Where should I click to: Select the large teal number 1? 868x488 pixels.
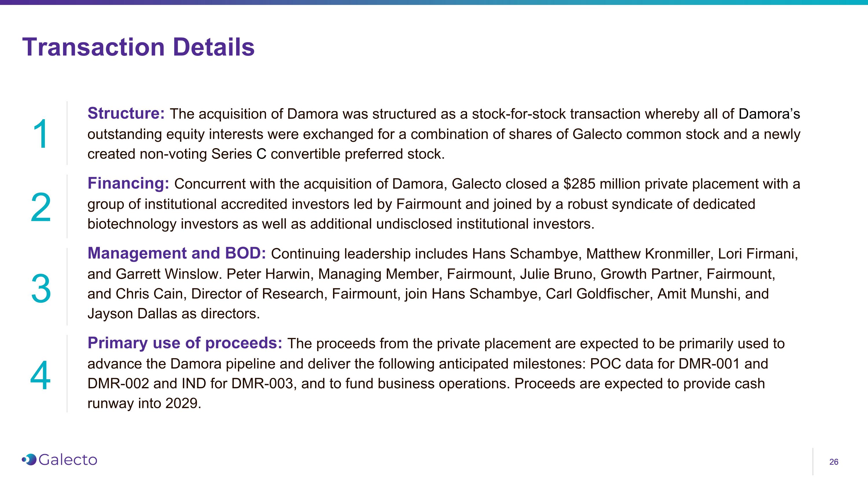point(41,134)
